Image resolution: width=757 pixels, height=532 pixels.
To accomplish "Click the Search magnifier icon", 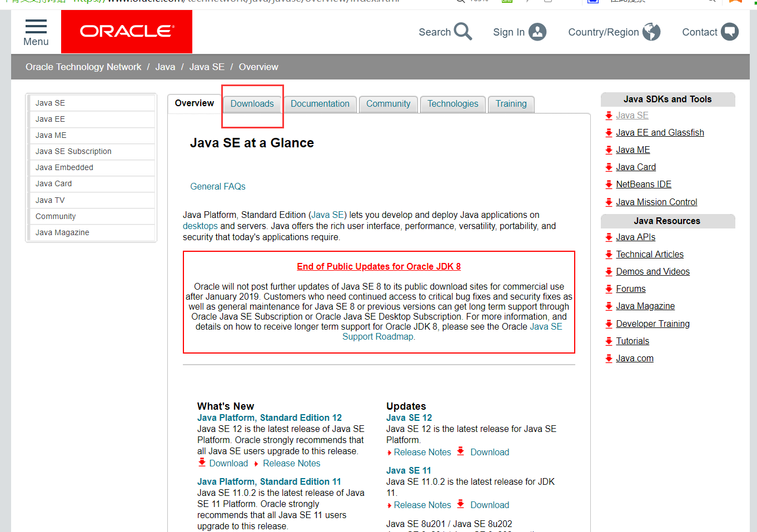I will pos(462,32).
